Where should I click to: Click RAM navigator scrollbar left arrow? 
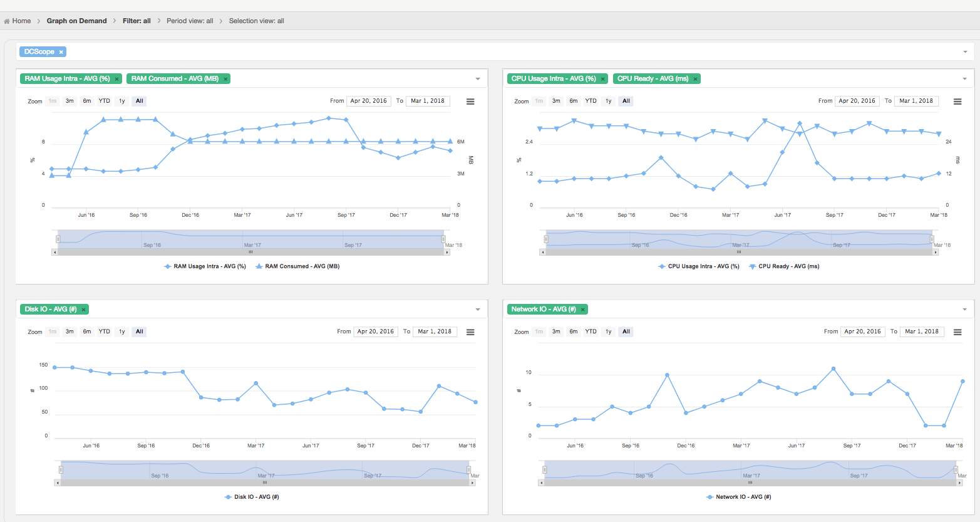pos(55,252)
